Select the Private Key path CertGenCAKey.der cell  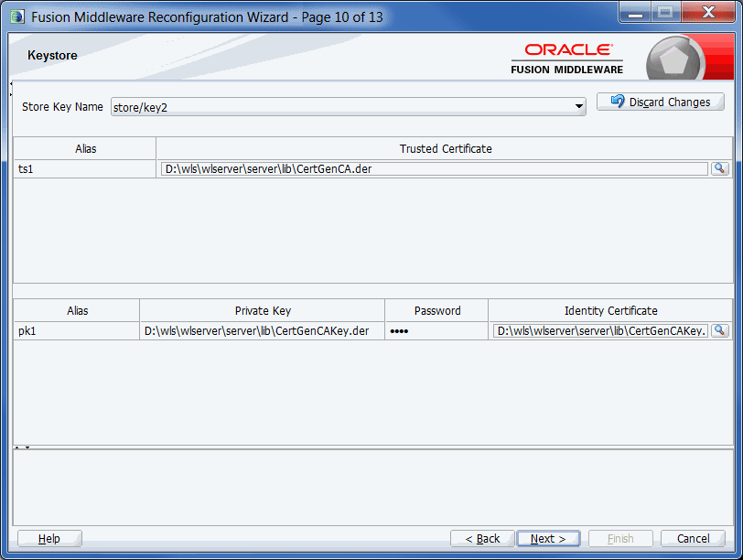click(262, 331)
